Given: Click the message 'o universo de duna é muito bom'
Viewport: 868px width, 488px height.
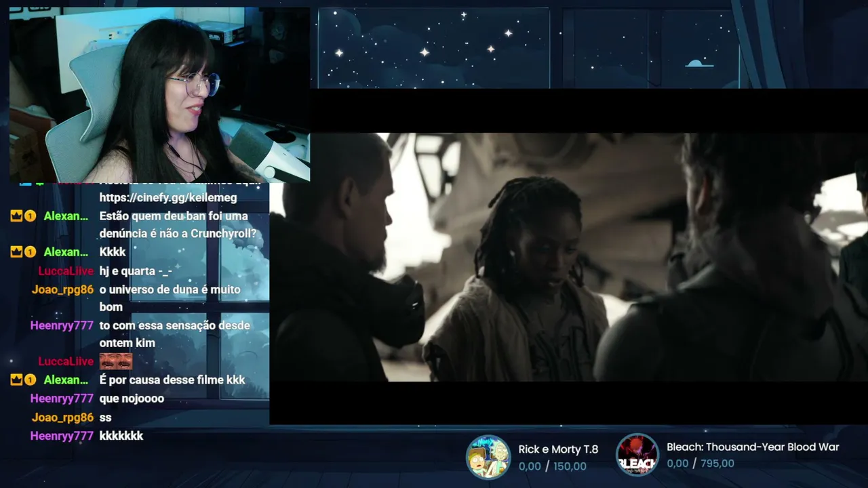Looking at the screenshot, I should (170, 298).
